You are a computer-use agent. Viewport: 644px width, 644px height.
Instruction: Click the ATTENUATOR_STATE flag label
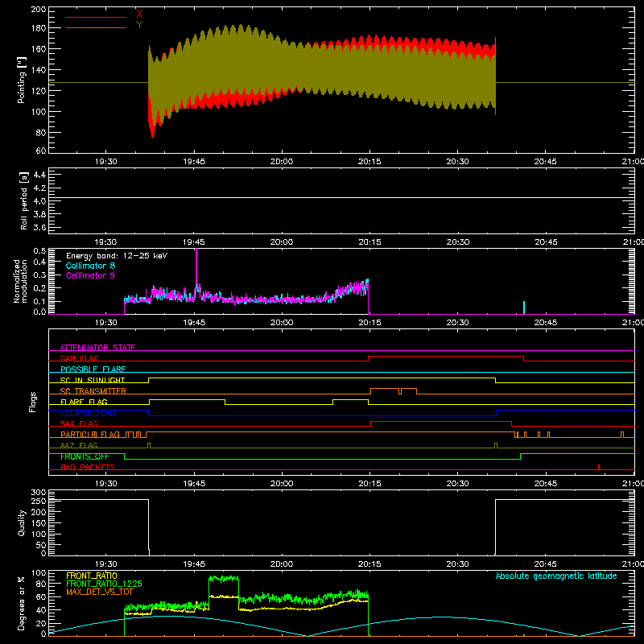97,348
